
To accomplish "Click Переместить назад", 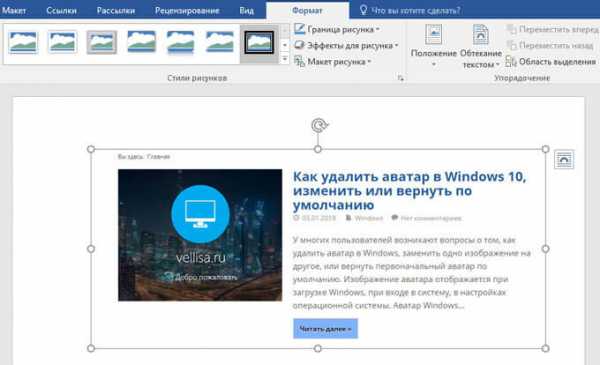I will click(x=550, y=45).
